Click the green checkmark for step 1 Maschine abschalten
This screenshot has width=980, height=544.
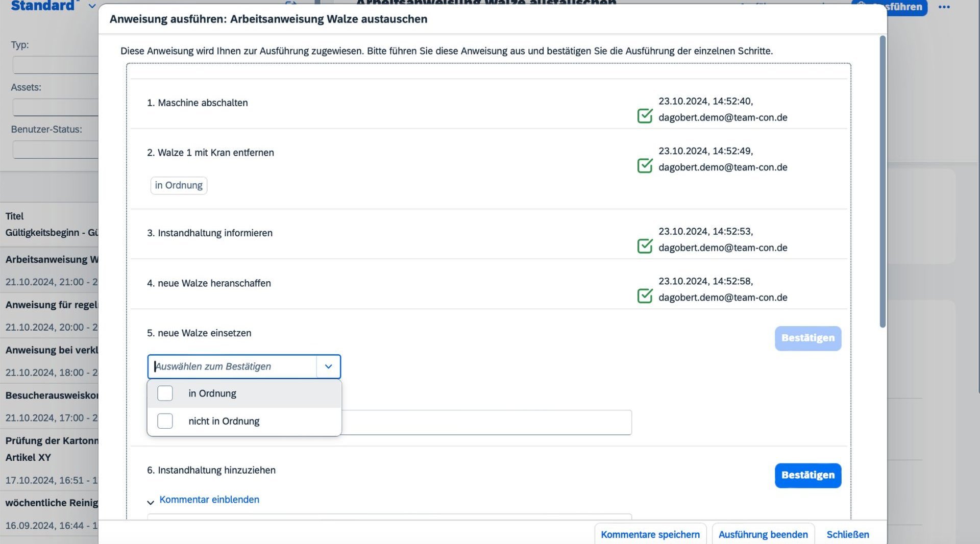point(645,116)
